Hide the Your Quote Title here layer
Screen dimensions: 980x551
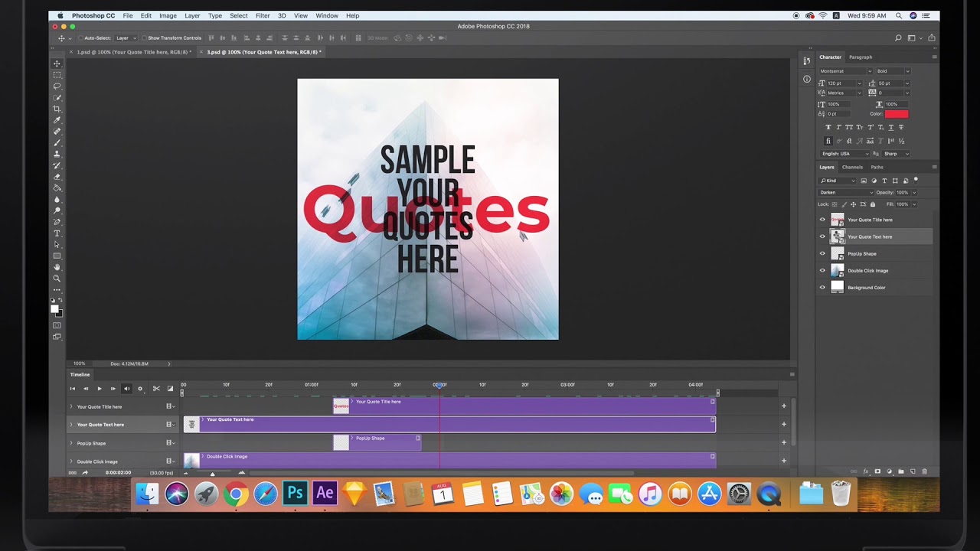(823, 220)
